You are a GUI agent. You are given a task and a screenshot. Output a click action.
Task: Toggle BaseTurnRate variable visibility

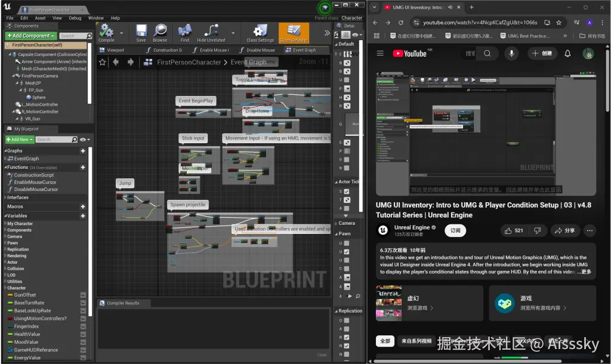(83, 303)
